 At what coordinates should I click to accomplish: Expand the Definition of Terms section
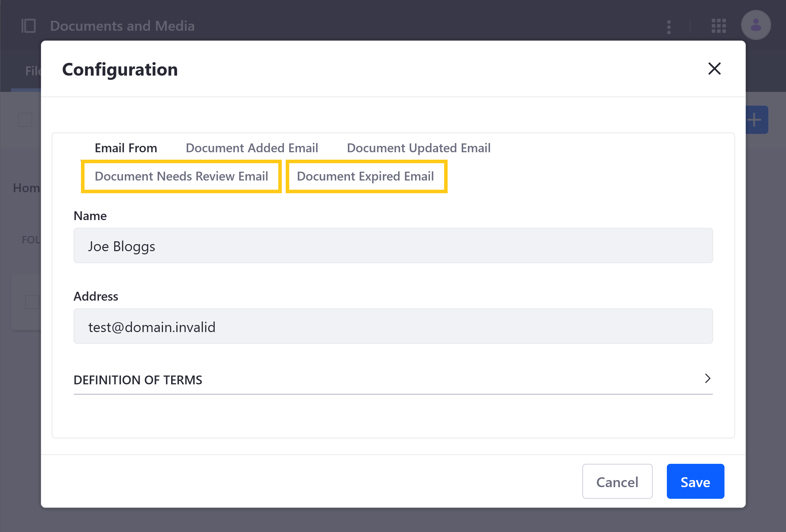[x=708, y=378]
